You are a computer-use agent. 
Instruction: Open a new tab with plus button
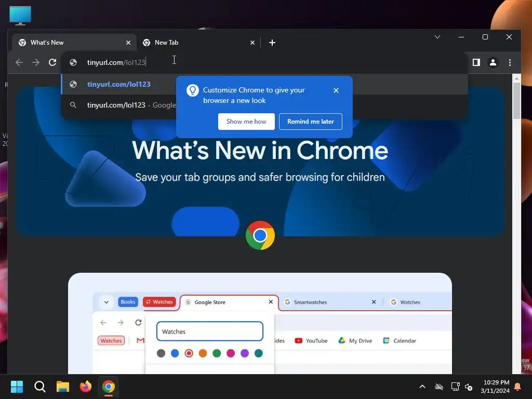pos(272,43)
